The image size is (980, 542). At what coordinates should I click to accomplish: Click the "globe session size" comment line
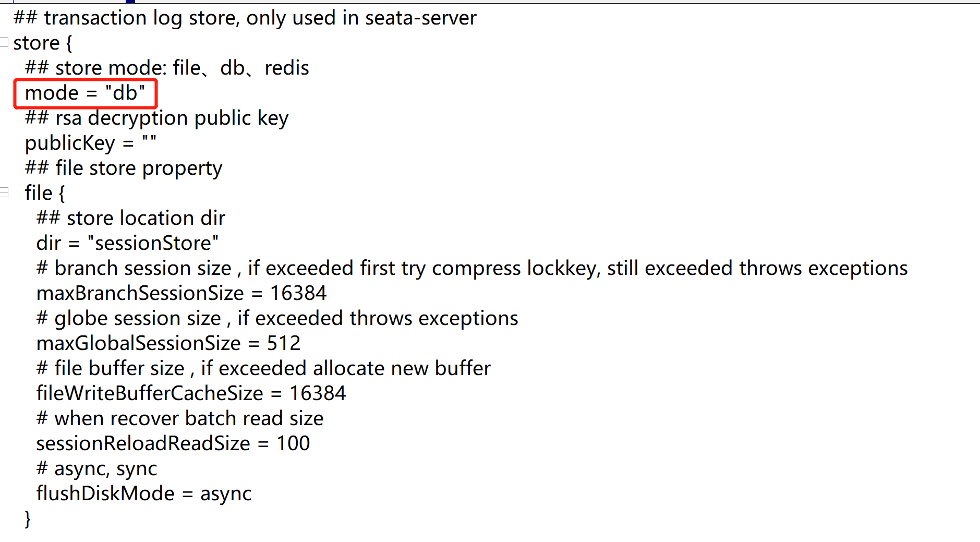pos(277,318)
